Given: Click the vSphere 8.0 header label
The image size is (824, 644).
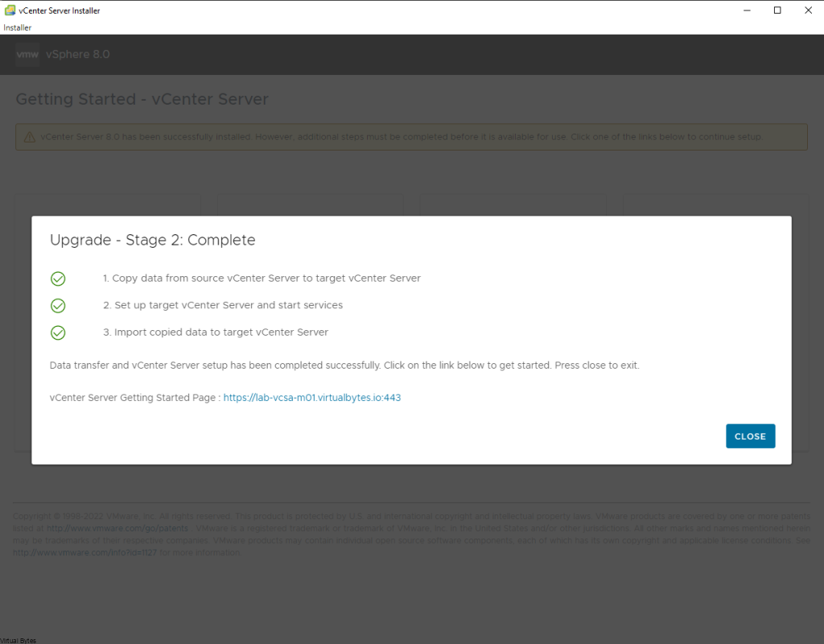Looking at the screenshot, I should pyautogui.click(x=78, y=55).
